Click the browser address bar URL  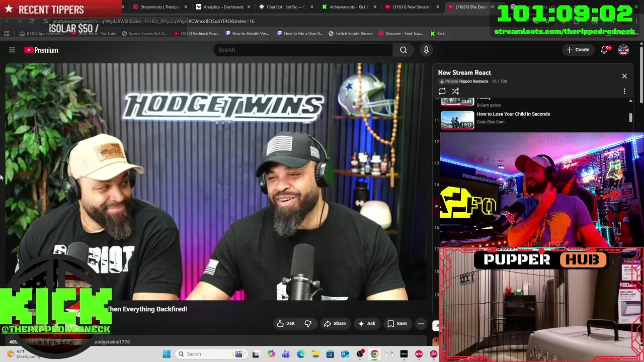click(153, 21)
